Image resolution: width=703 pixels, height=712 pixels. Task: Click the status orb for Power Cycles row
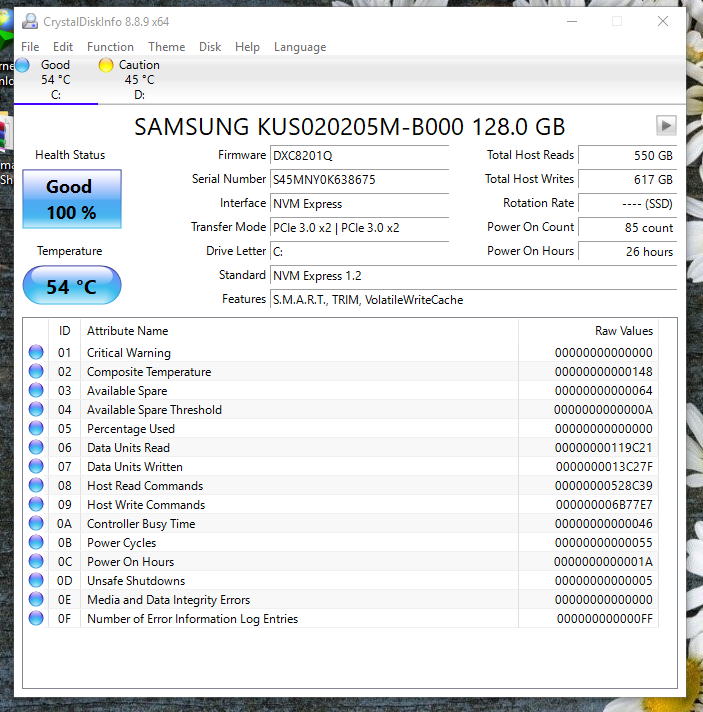point(36,543)
